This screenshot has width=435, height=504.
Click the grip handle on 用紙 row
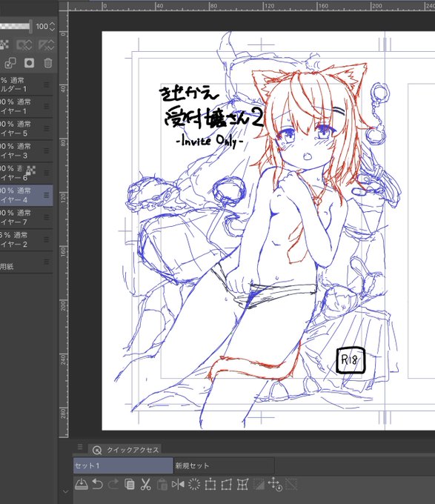tap(47, 262)
